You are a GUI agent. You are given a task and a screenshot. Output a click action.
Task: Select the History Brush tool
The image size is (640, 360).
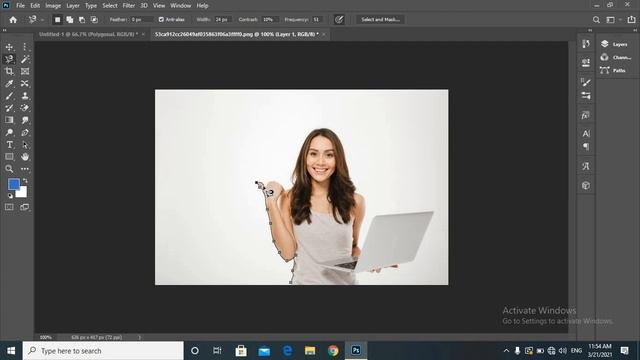pos(9,108)
